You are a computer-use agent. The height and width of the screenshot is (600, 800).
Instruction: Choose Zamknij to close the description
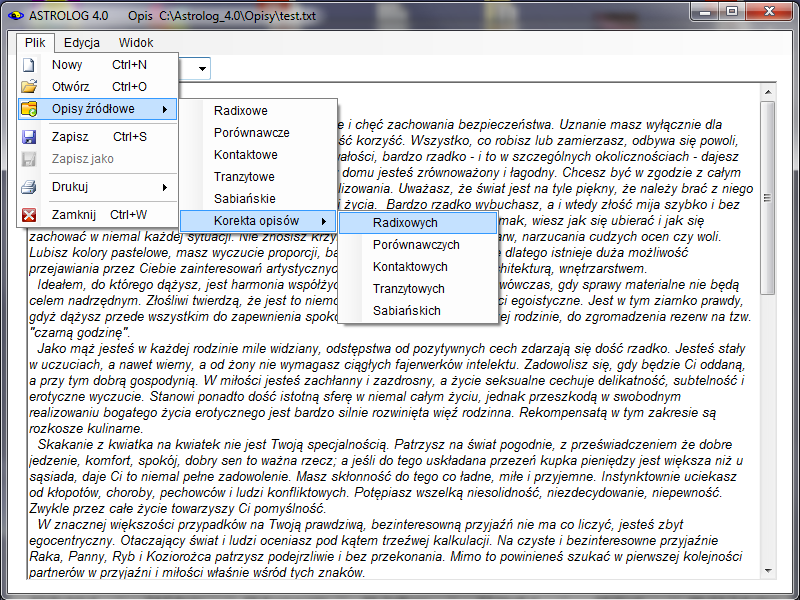pyautogui.click(x=98, y=215)
